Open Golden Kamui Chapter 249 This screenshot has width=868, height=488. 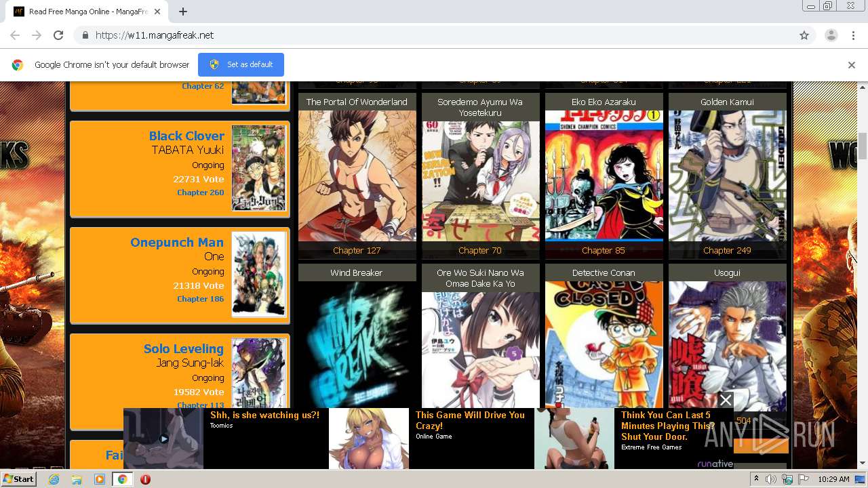pos(727,250)
